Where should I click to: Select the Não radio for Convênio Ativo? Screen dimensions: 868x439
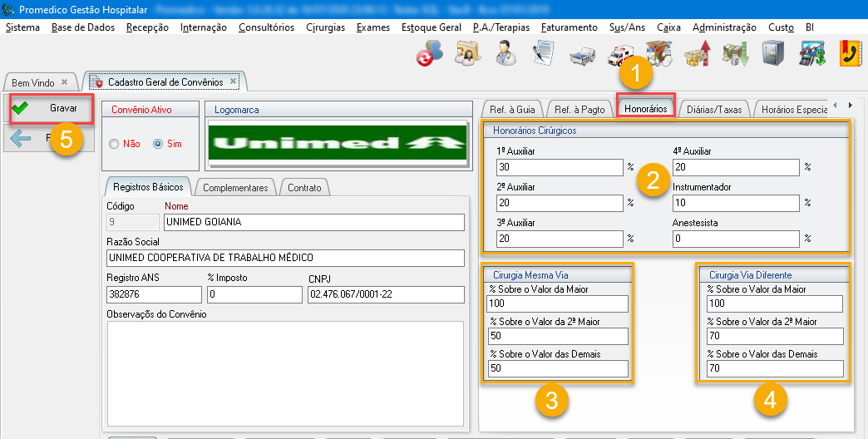tap(115, 144)
